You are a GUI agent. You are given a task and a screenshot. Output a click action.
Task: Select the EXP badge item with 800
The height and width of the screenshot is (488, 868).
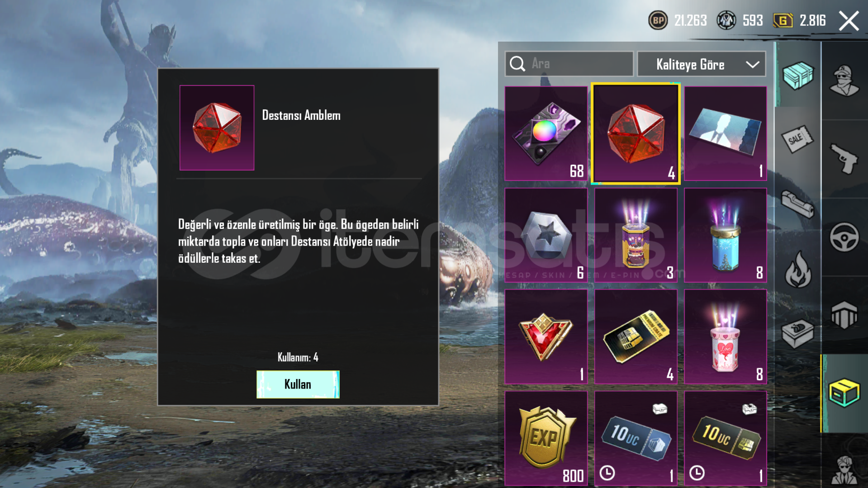point(546,438)
